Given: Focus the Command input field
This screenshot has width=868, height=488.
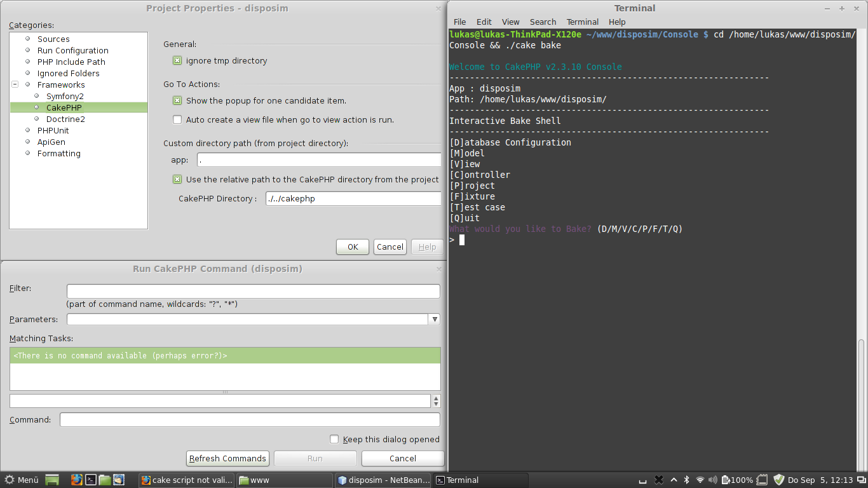Looking at the screenshot, I should [x=250, y=419].
